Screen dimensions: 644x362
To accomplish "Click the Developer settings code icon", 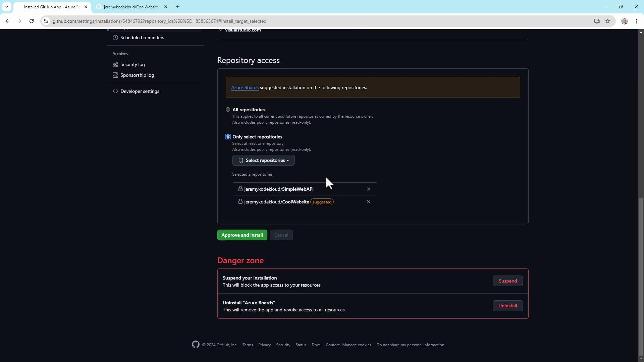I will point(115,91).
